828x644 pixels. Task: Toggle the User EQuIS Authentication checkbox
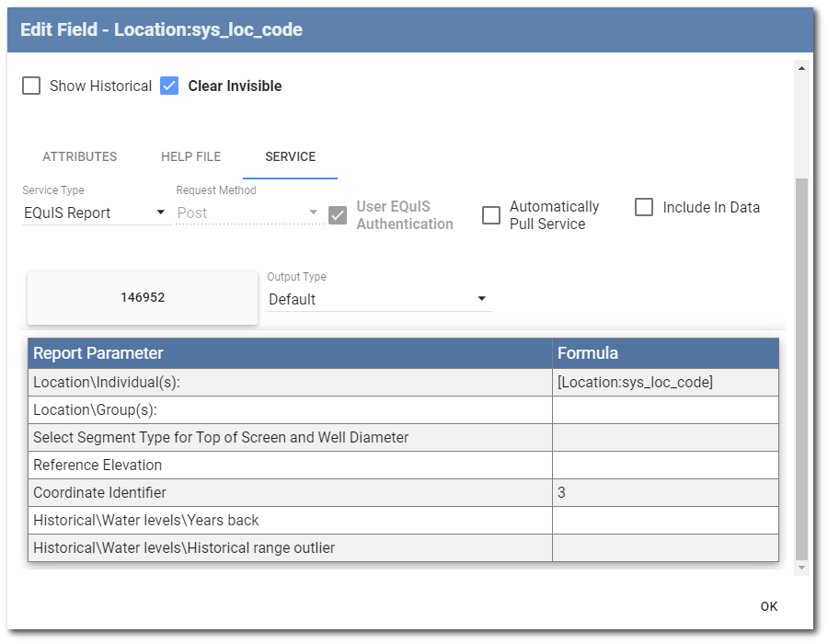(337, 215)
